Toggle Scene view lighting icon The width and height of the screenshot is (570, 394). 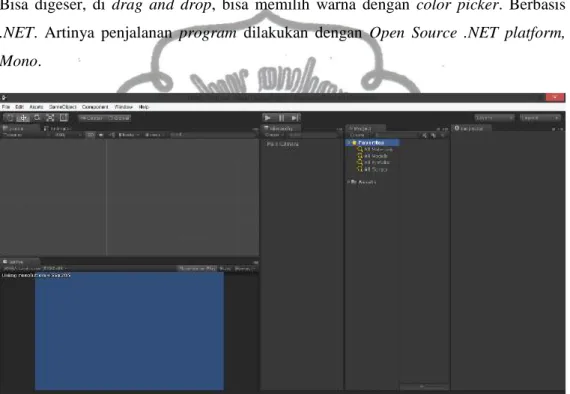(101, 135)
